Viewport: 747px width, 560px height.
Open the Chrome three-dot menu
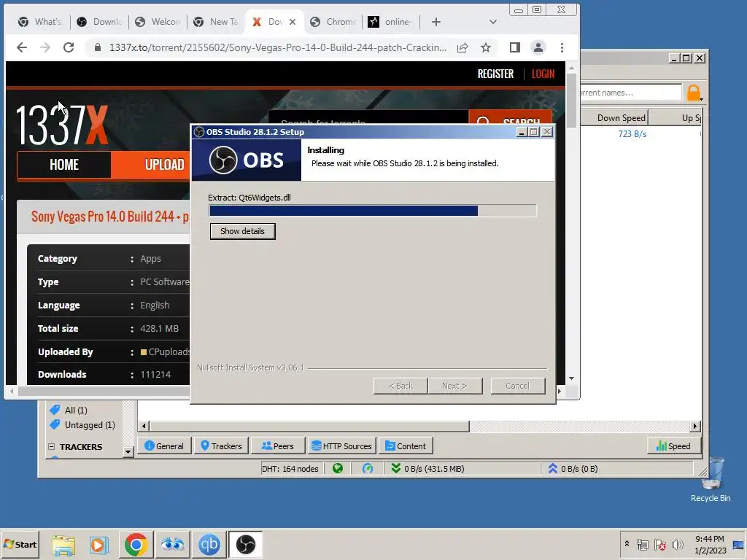pos(562,47)
